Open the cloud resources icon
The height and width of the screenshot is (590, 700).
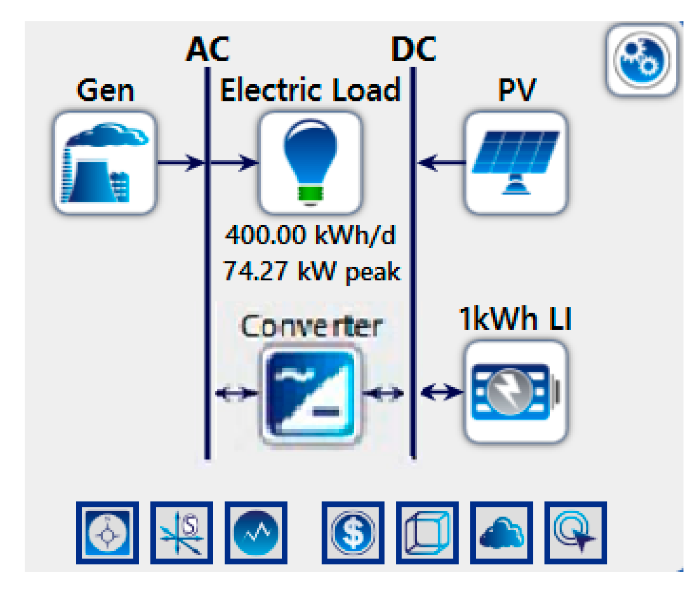501,532
